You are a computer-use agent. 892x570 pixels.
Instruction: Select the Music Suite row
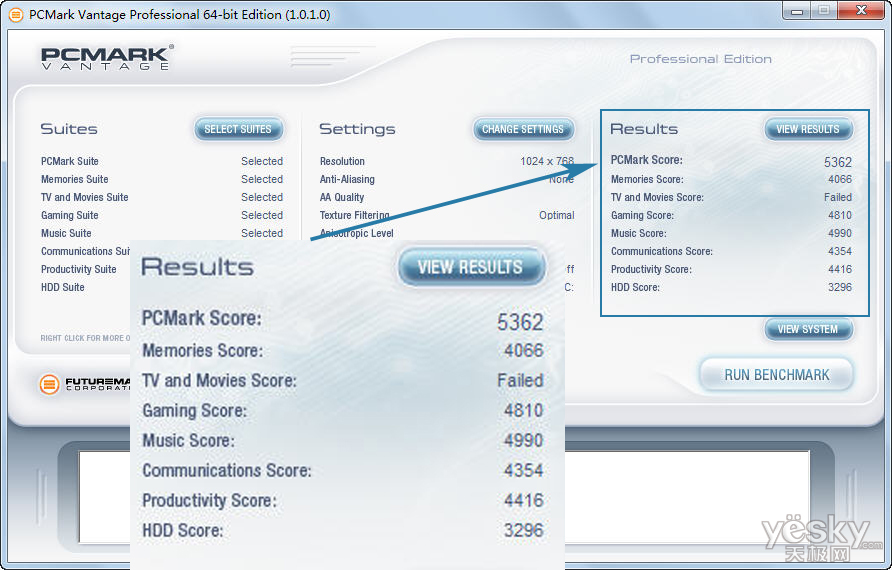(162, 233)
